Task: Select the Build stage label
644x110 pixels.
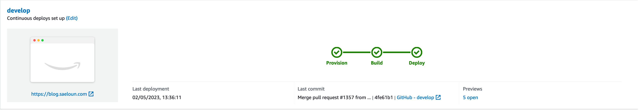Action: pyautogui.click(x=376, y=63)
